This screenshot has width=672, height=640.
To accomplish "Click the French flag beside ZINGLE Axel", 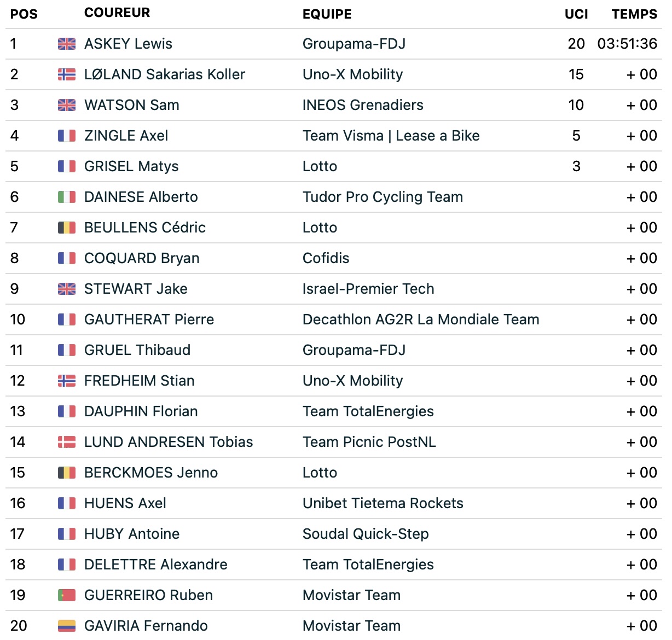I will tap(67, 136).
